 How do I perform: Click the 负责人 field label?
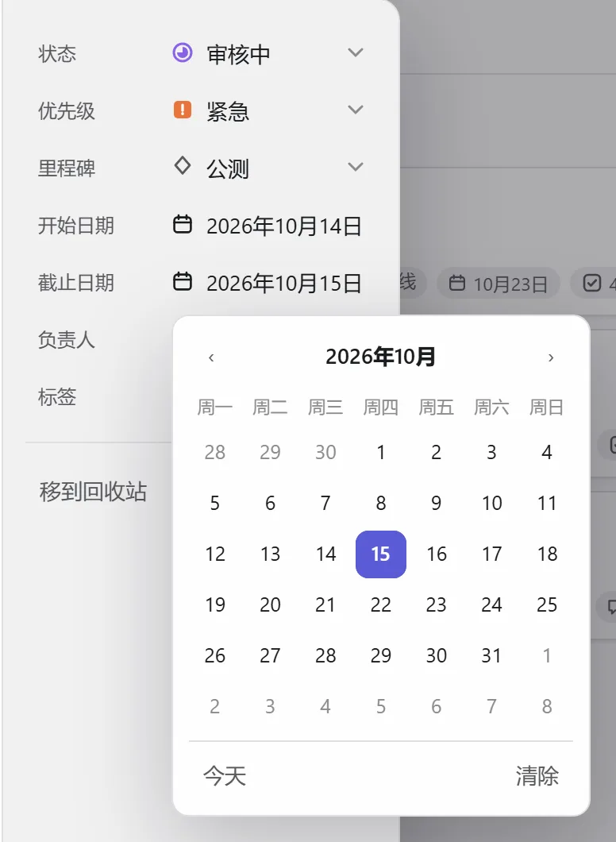click(67, 340)
